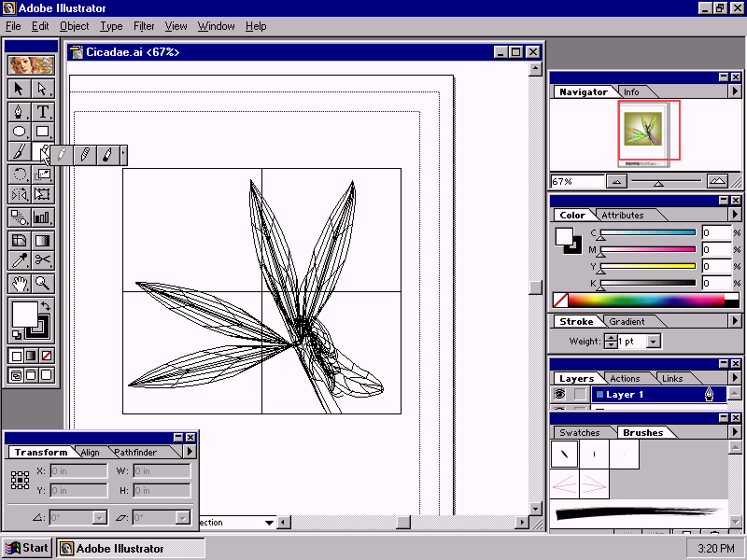The height and width of the screenshot is (560, 747).
Task: Activate the Zoom magnifier tool
Action: (43, 283)
